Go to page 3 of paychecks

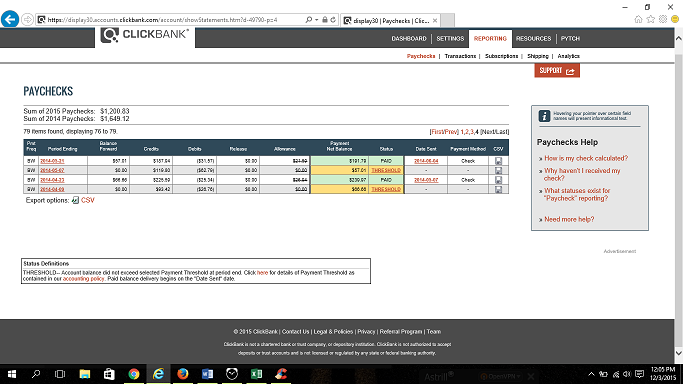472,132
